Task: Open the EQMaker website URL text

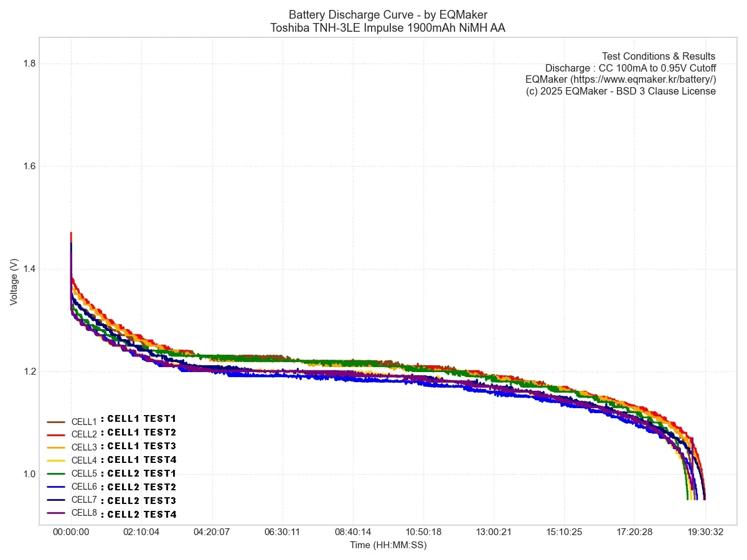Action: (x=621, y=80)
